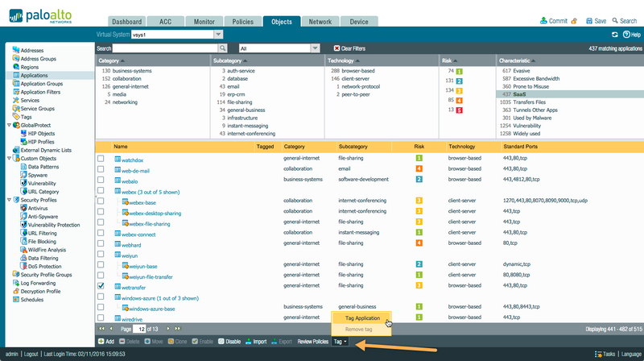
Task: Click the refresh icon beside Help
Action: [x=614, y=35]
